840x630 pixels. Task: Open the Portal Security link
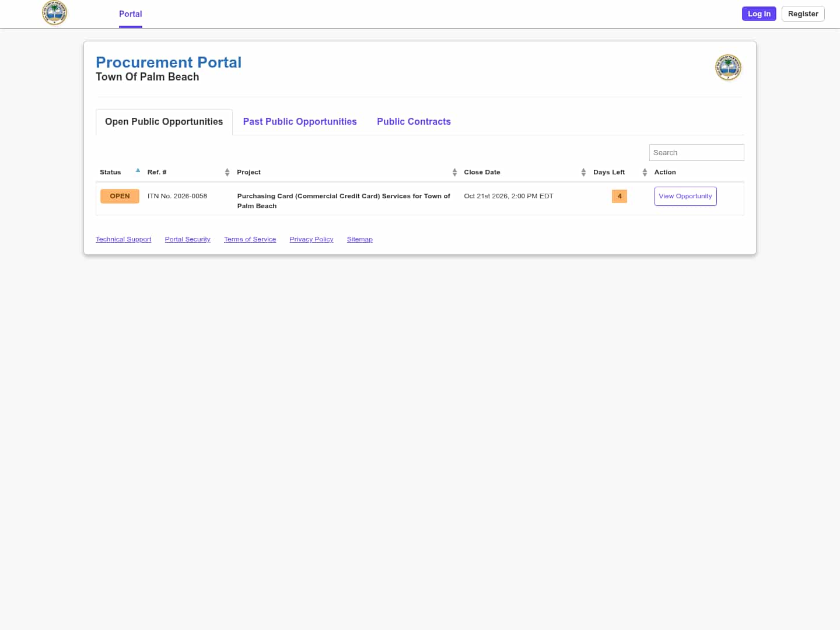click(x=187, y=239)
